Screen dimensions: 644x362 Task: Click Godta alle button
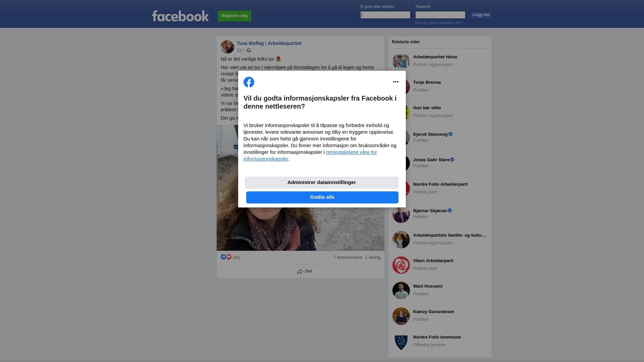(x=322, y=197)
